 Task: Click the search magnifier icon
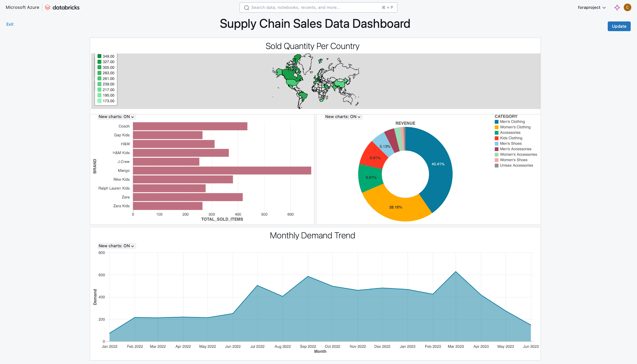click(x=246, y=8)
